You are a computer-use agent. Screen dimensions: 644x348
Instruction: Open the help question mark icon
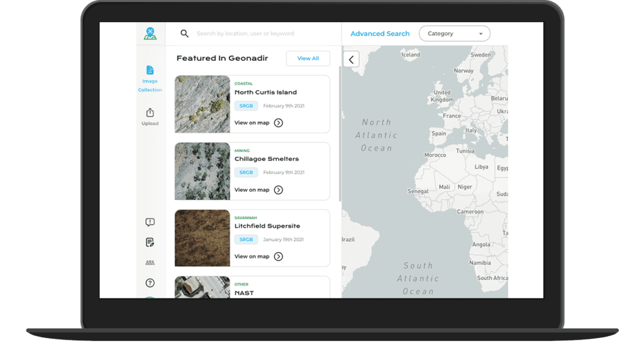pos(150,283)
